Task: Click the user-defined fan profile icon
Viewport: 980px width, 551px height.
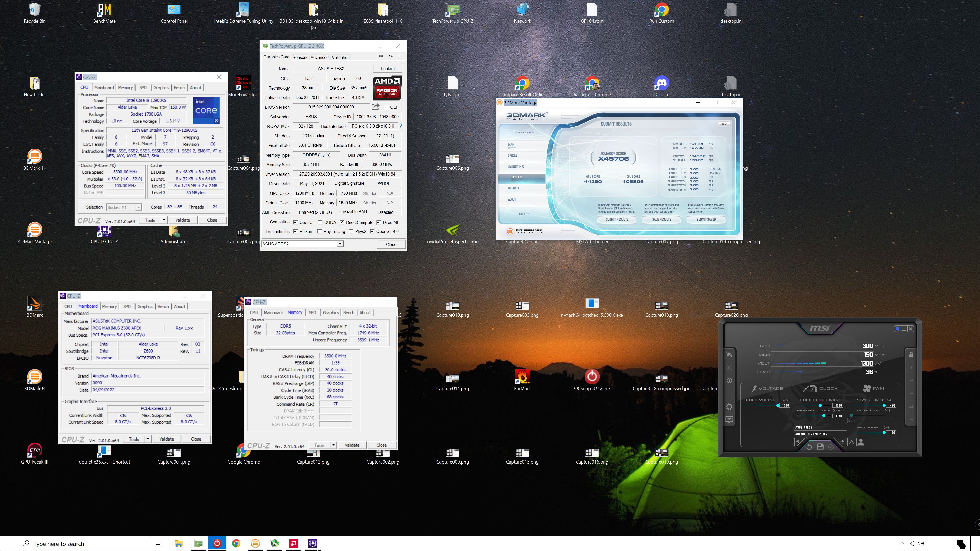Action: click(861, 442)
